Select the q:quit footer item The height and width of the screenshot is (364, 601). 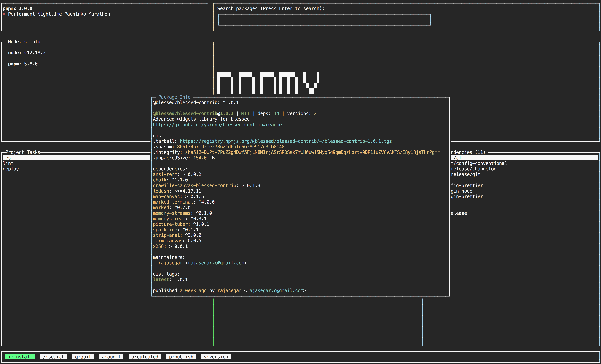tap(83, 357)
